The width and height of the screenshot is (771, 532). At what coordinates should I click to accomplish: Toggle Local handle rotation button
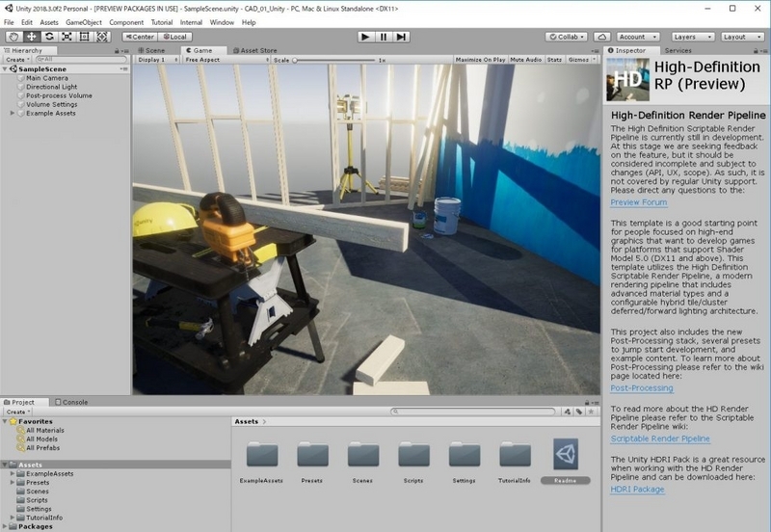(x=174, y=37)
